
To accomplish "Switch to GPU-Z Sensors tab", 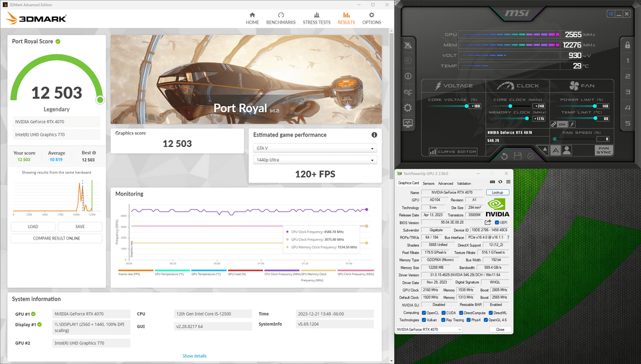I will [x=429, y=183].
